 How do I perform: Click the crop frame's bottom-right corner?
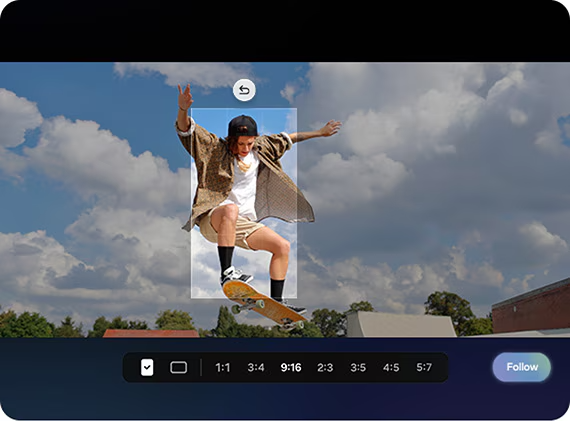tap(297, 298)
